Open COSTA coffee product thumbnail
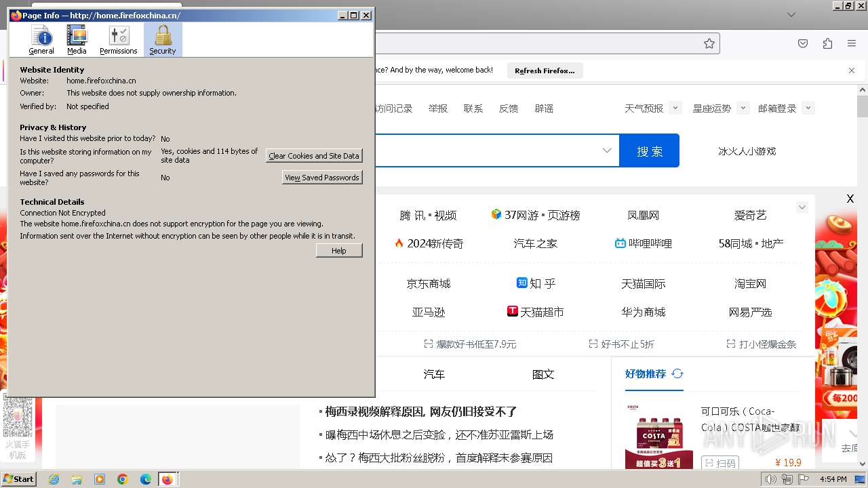Screen dimensions: 868x488 click(658, 435)
